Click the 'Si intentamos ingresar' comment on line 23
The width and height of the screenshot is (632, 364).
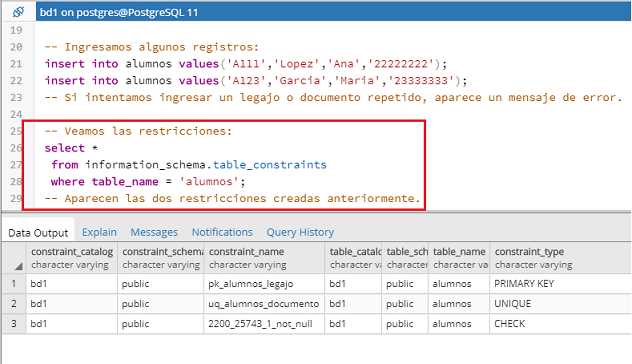click(x=333, y=98)
